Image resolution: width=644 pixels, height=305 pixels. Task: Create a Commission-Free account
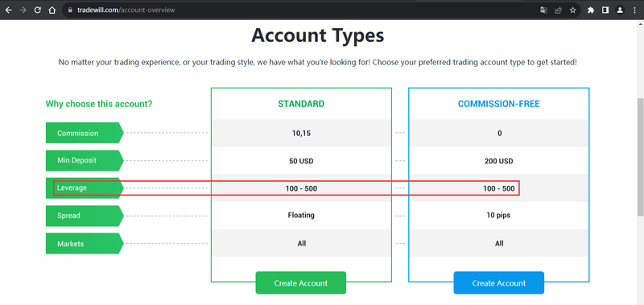click(x=499, y=282)
